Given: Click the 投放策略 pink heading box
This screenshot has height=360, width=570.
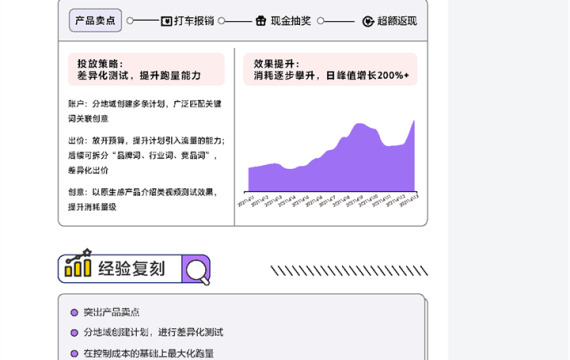Looking at the screenshot, I should [x=146, y=69].
